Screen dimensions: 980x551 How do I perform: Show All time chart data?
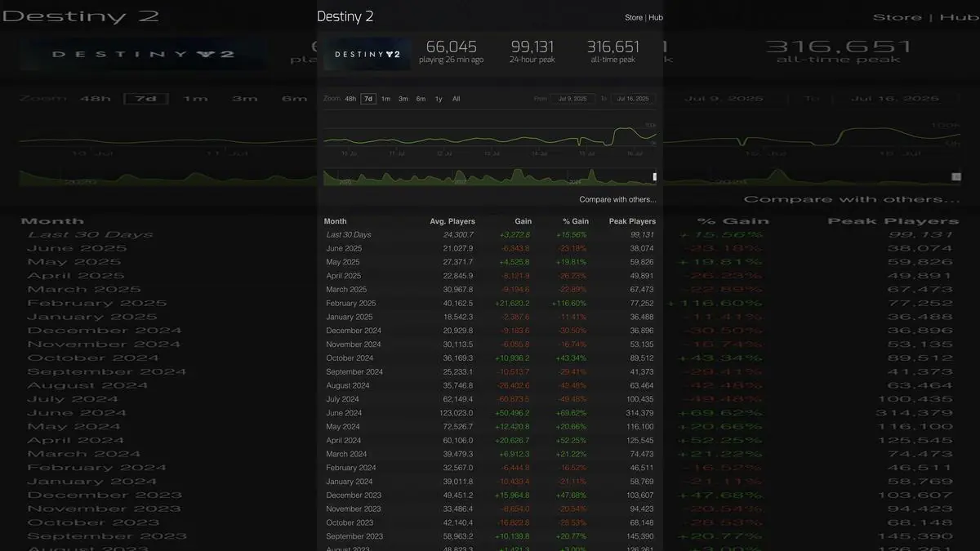point(456,99)
